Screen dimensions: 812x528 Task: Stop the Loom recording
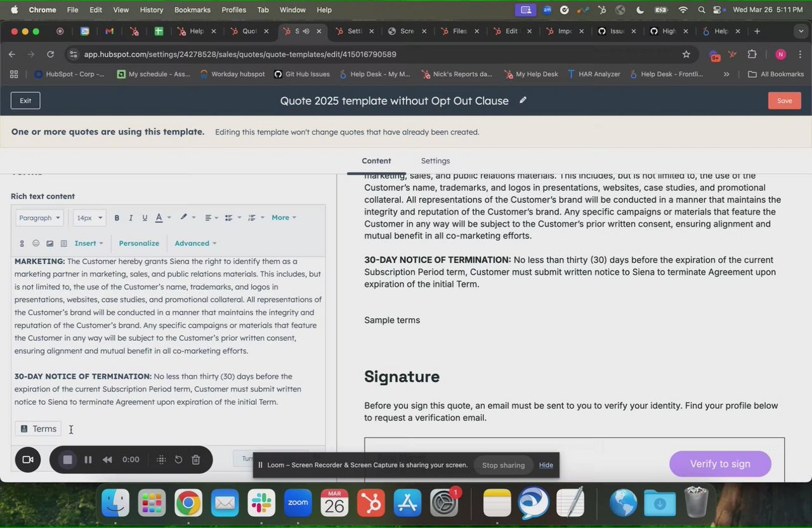click(x=67, y=459)
